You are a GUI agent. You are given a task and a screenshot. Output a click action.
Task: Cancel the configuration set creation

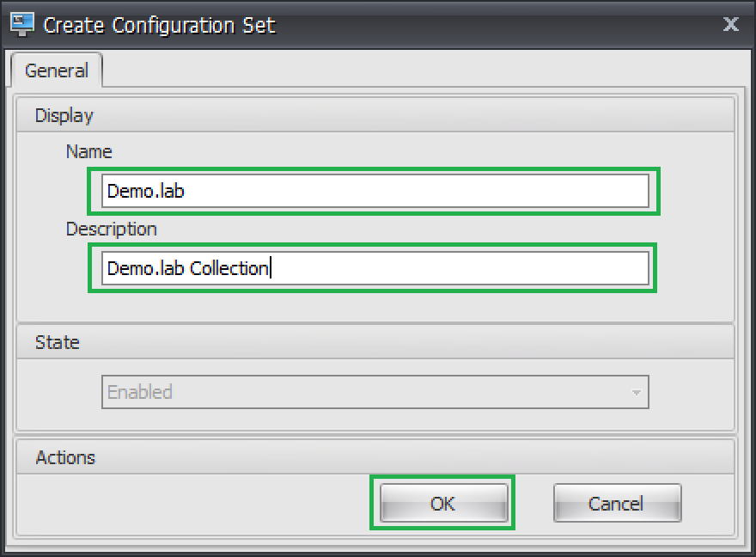617,503
